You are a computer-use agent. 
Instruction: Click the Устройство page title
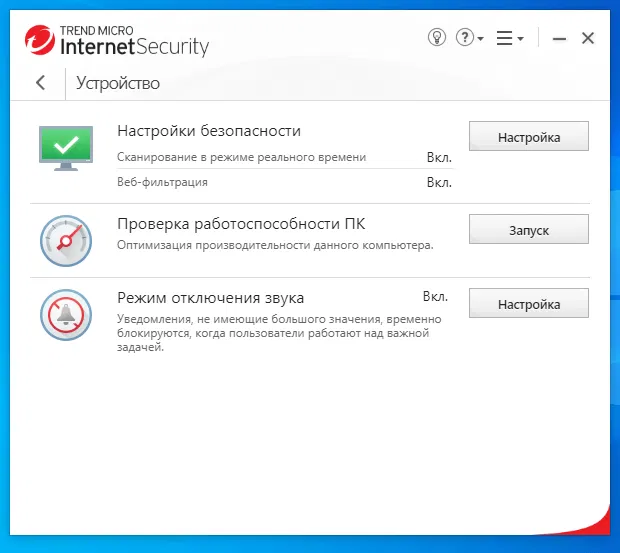[x=118, y=83]
